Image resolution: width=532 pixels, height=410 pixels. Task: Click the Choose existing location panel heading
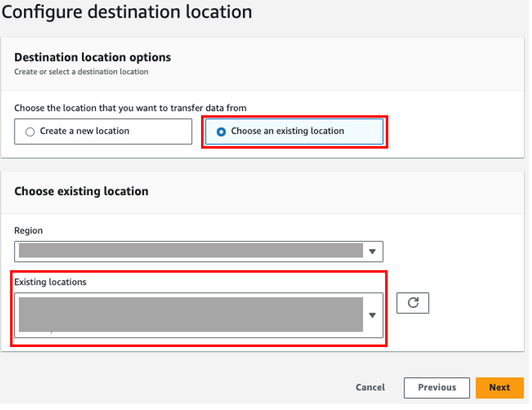point(83,191)
